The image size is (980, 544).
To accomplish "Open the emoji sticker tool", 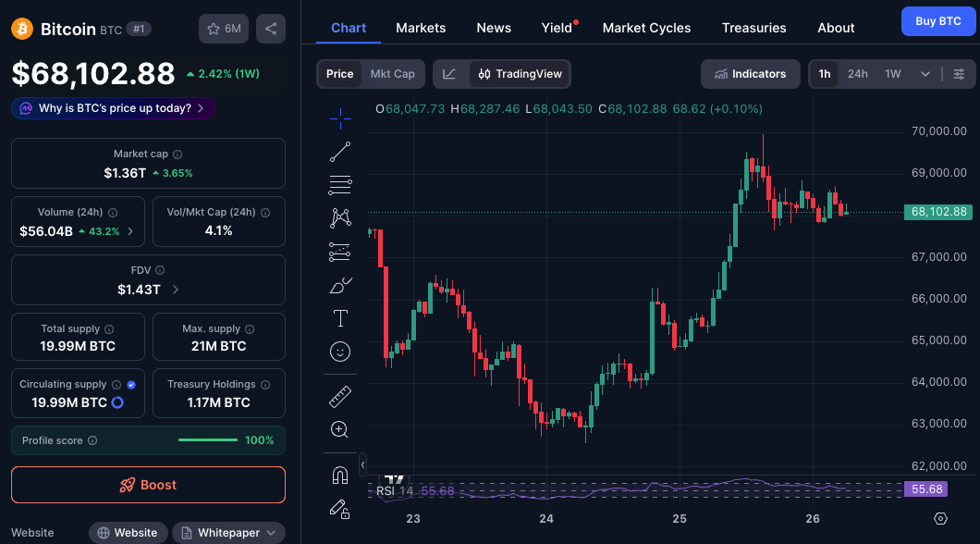I will [x=340, y=352].
